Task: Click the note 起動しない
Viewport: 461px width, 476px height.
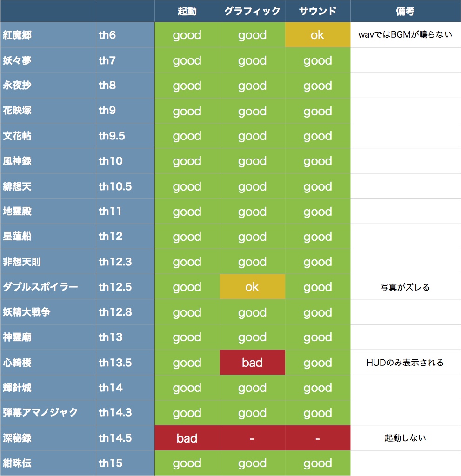Action: click(x=405, y=438)
